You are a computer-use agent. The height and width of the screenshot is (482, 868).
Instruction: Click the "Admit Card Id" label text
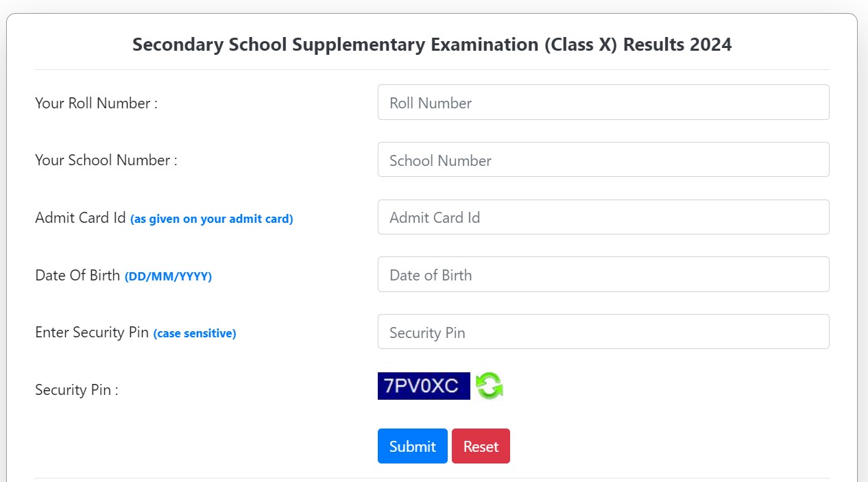(x=80, y=218)
